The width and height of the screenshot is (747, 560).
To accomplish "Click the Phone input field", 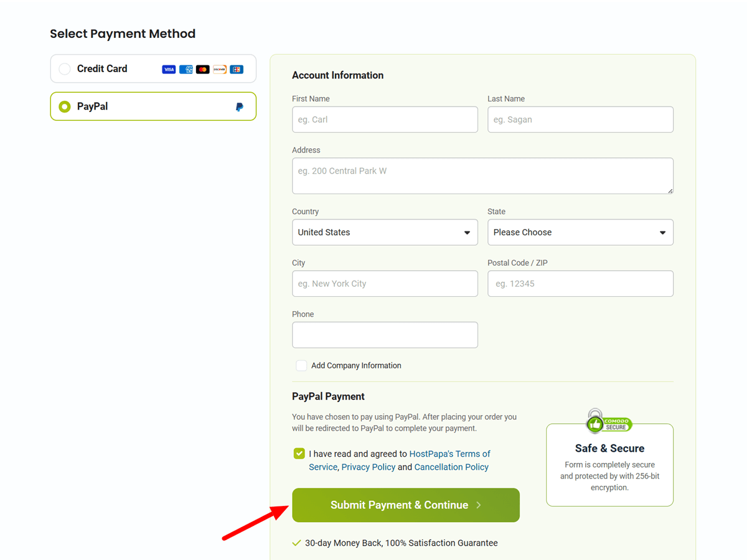I will 385,335.
